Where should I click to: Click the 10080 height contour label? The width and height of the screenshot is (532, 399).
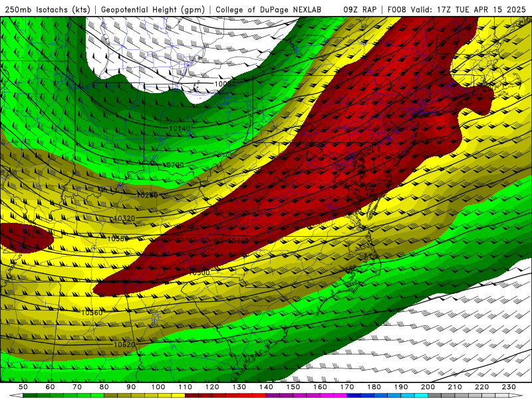point(225,84)
